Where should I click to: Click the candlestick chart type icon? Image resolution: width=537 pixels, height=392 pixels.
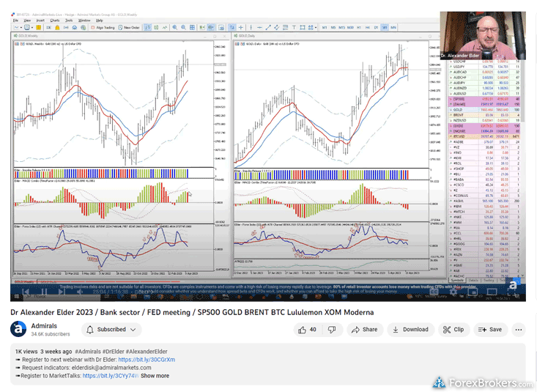coord(156,27)
